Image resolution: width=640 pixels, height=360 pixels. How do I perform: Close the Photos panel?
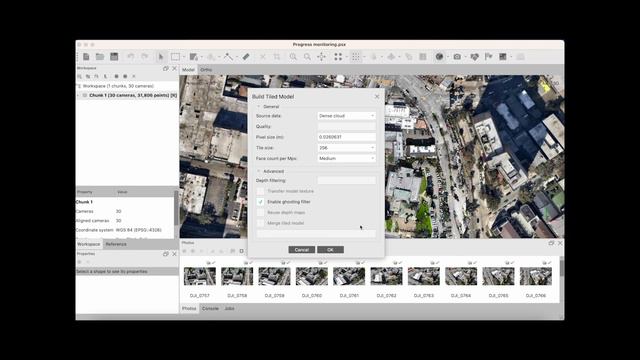[560, 243]
